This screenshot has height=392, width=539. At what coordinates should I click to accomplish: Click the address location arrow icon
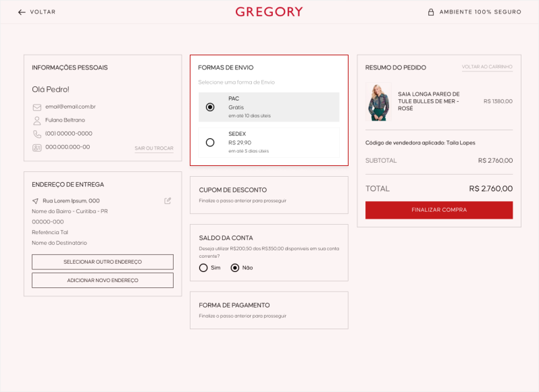(35, 201)
